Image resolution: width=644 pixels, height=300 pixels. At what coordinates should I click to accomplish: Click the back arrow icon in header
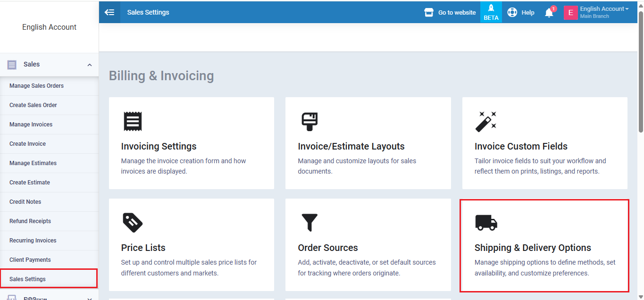coord(109,12)
